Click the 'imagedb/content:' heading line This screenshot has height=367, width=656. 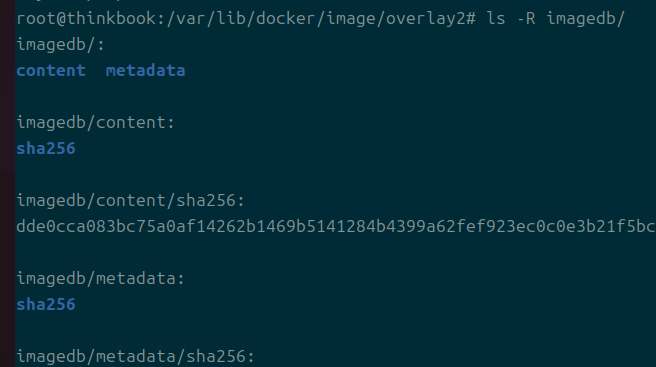click(x=95, y=123)
